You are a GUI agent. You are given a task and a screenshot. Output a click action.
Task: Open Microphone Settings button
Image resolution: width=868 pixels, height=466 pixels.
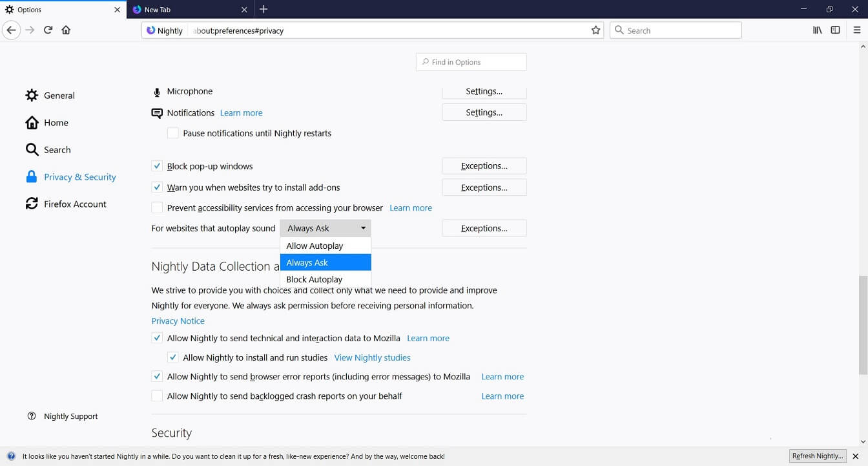(x=484, y=92)
